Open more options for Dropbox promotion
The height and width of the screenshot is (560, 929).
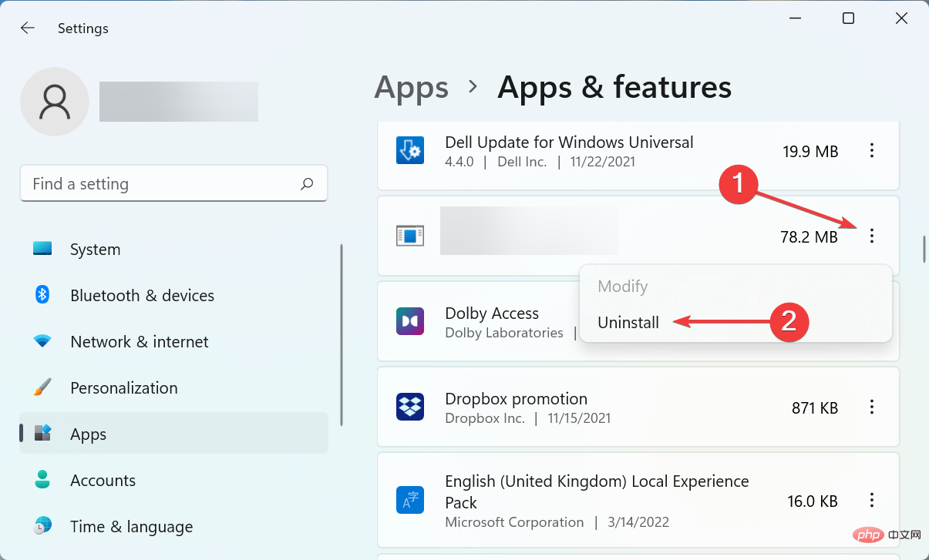click(872, 407)
